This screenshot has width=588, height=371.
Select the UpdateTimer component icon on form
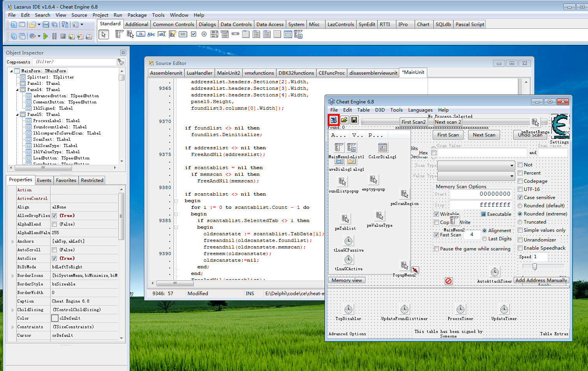point(504,310)
